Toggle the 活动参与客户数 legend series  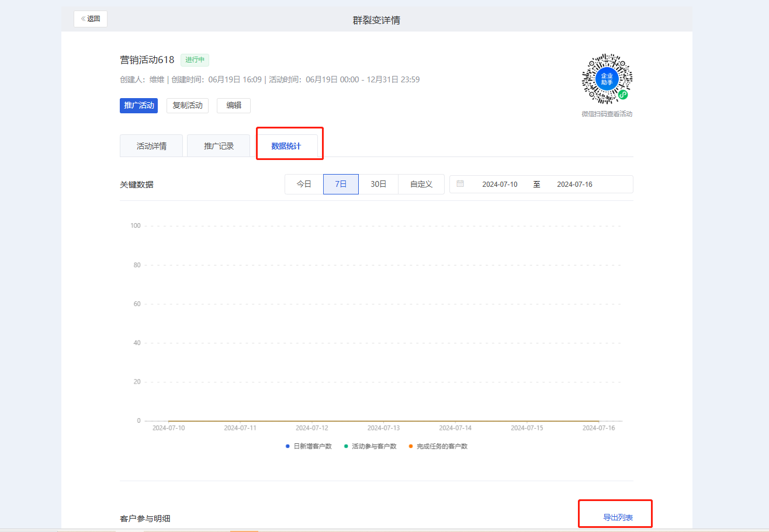tap(370, 446)
